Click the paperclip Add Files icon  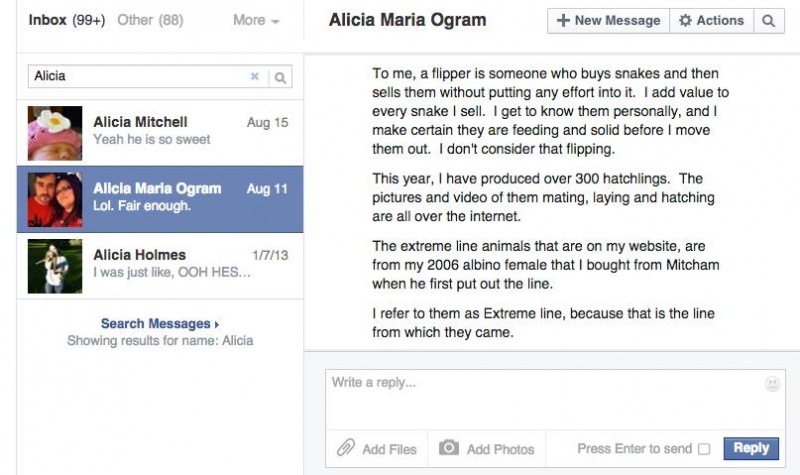tap(345, 448)
